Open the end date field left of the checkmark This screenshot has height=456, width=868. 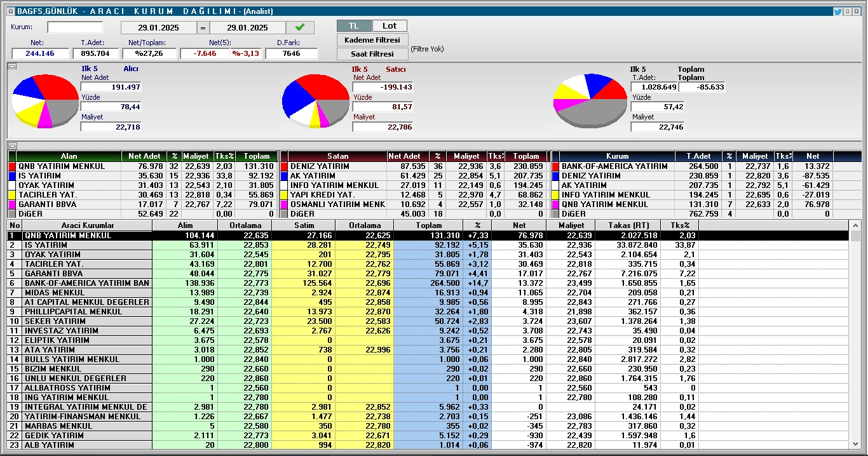click(248, 27)
